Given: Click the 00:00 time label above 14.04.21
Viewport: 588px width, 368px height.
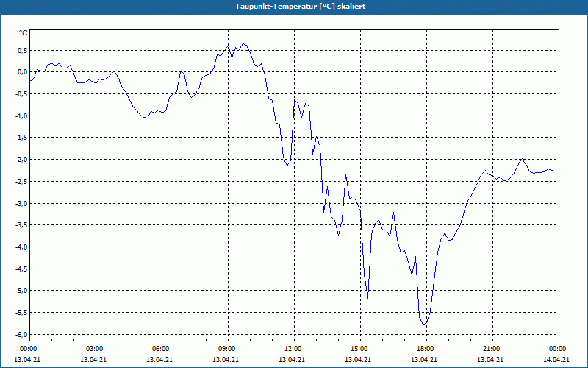Looking at the screenshot, I should pos(558,349).
